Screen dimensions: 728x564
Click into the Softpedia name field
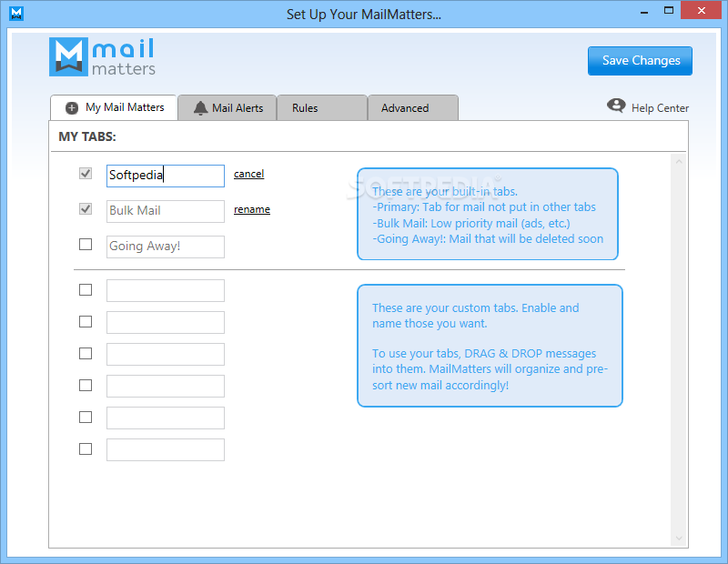coord(166,176)
